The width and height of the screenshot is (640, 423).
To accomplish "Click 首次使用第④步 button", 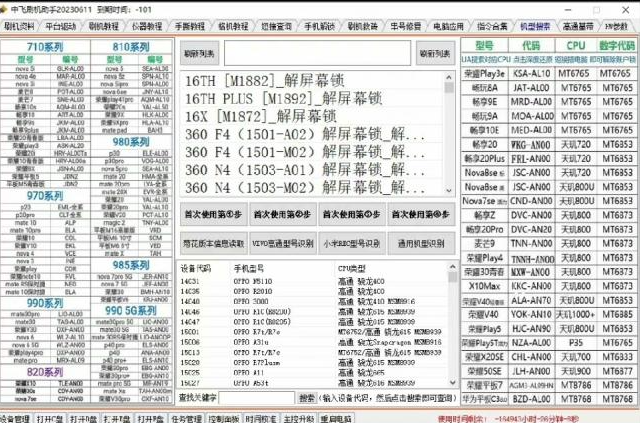I will (421, 214).
